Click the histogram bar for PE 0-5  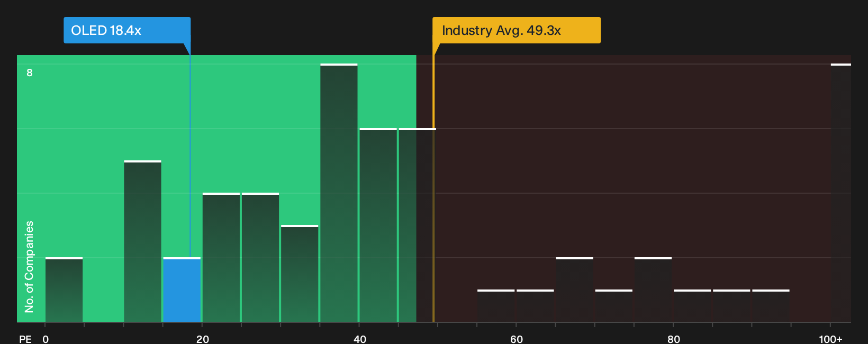64,290
